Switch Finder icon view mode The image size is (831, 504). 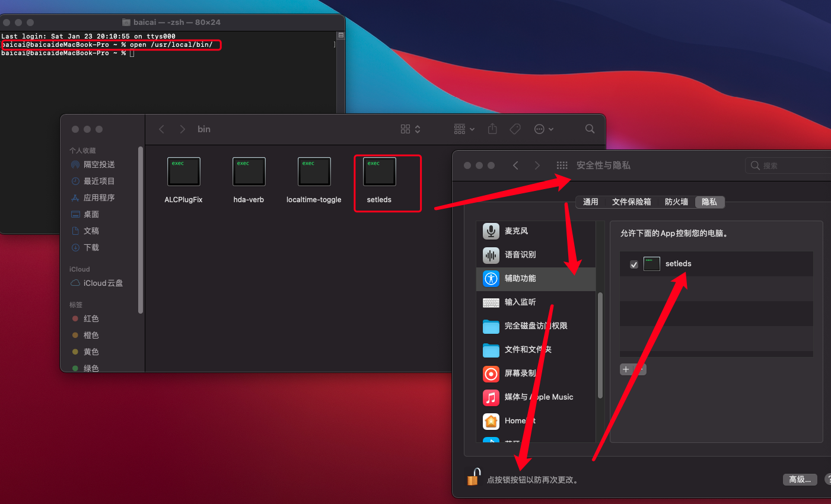tap(410, 129)
